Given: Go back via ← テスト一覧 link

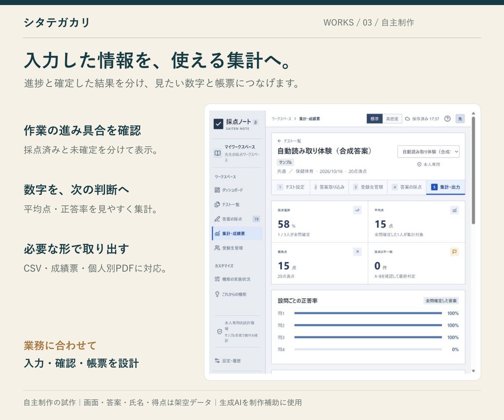Looking at the screenshot, I should 289,141.
